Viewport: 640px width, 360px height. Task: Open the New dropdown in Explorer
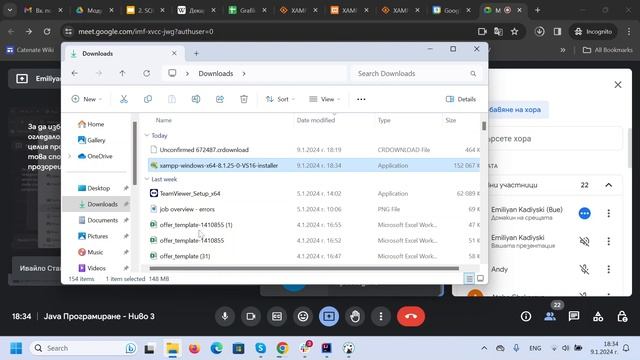coord(87,99)
